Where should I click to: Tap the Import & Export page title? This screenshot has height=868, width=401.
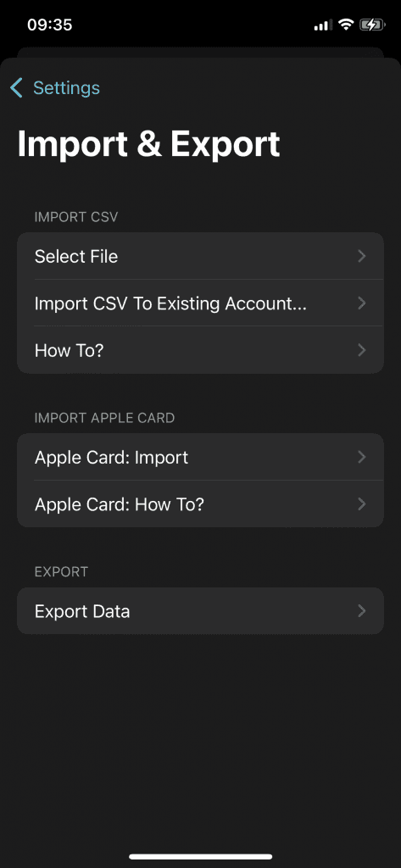[x=148, y=144]
